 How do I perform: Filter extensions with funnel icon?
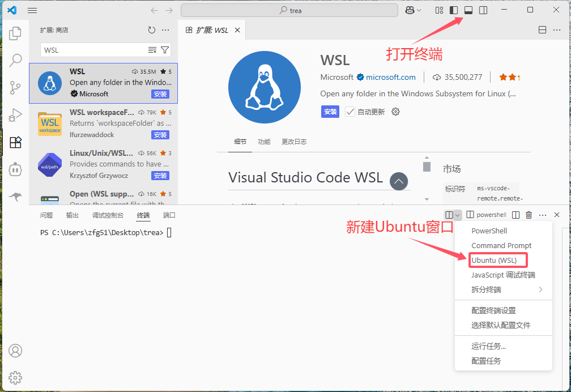coord(165,50)
